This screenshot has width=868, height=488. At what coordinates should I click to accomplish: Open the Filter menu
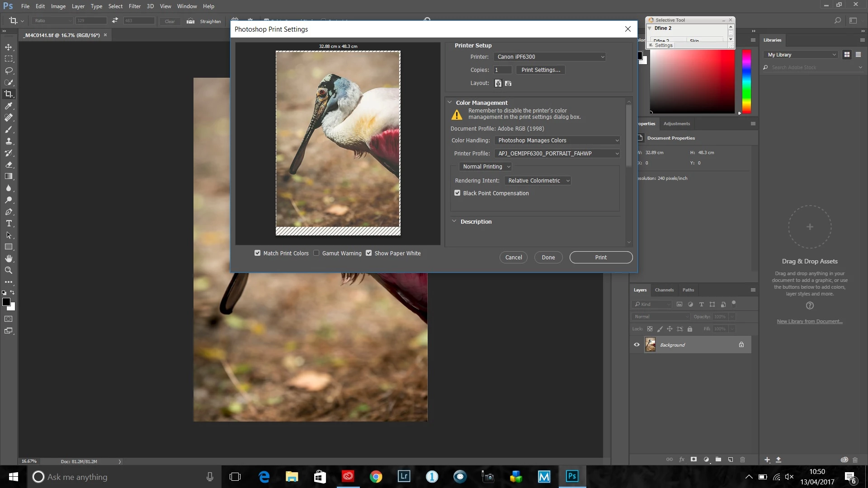pos(134,6)
